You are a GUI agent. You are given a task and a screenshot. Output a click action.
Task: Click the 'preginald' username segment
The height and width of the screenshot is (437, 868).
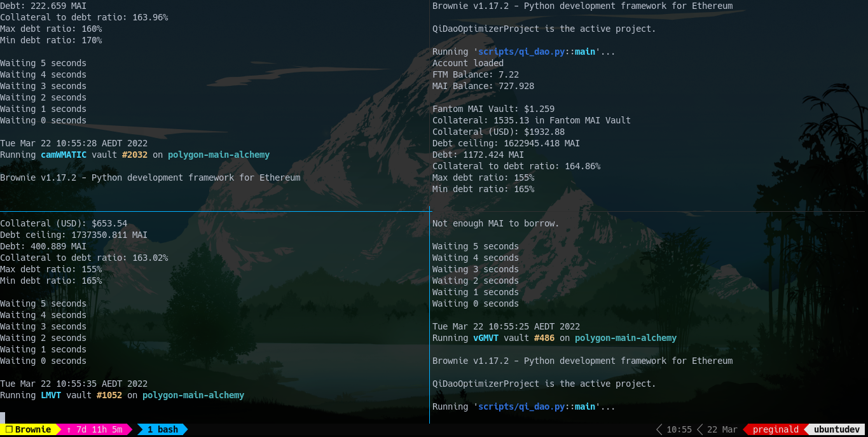(x=775, y=429)
